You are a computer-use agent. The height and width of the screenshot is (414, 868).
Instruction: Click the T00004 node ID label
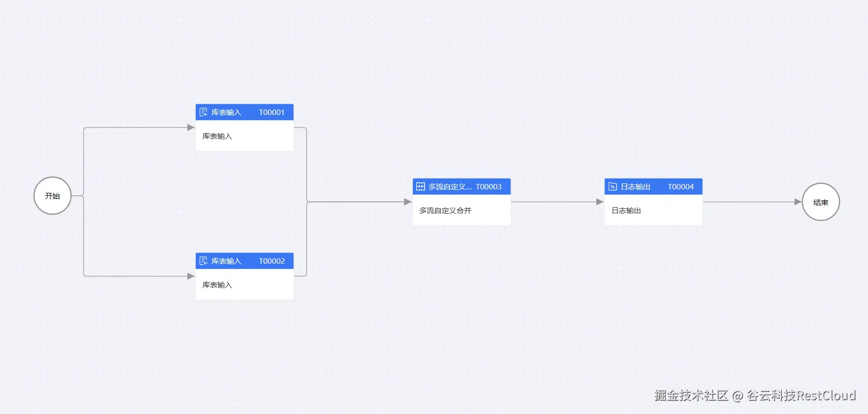coord(681,187)
